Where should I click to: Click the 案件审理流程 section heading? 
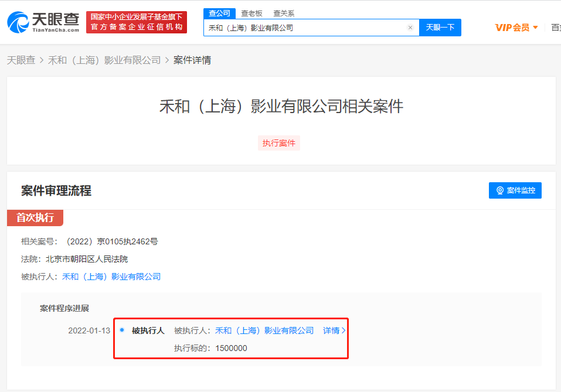pyautogui.click(x=56, y=190)
